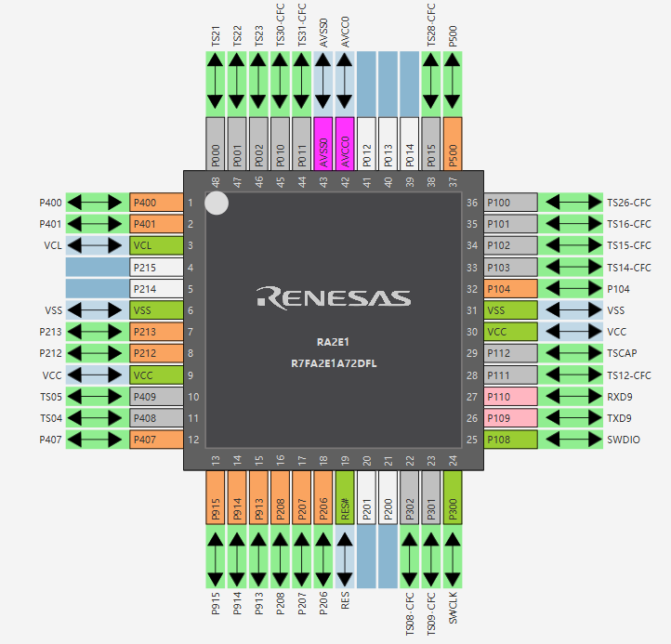Viewport: 671px width, 644px height.
Task: Click the TSCAP function label
Action: click(622, 353)
